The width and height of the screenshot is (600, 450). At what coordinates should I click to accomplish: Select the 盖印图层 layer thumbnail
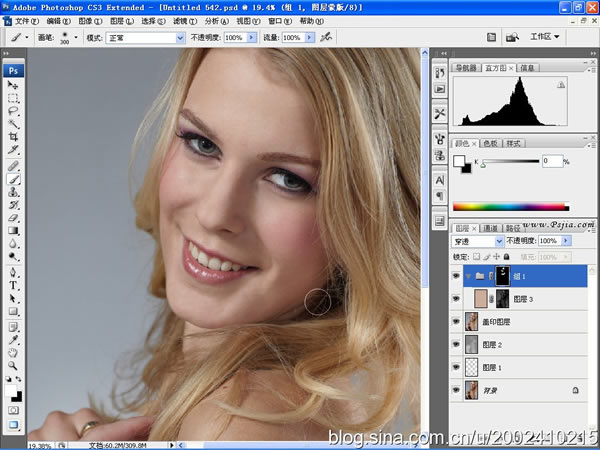pyautogui.click(x=471, y=321)
